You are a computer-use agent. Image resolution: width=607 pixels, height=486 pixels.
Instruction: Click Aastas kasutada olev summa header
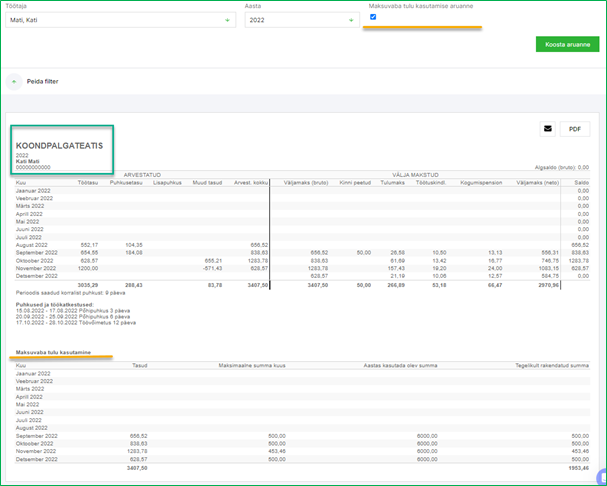coord(400,366)
